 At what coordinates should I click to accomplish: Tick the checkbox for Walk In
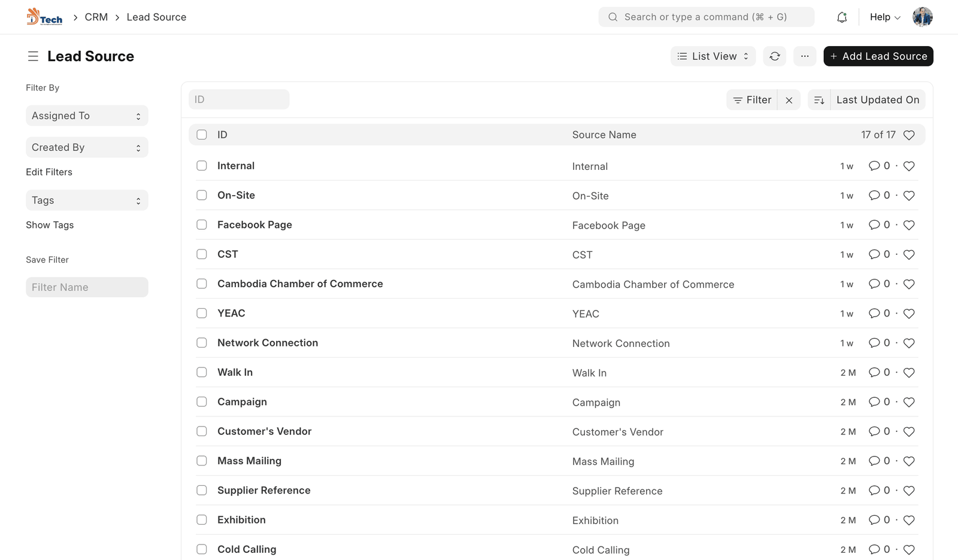pos(202,372)
